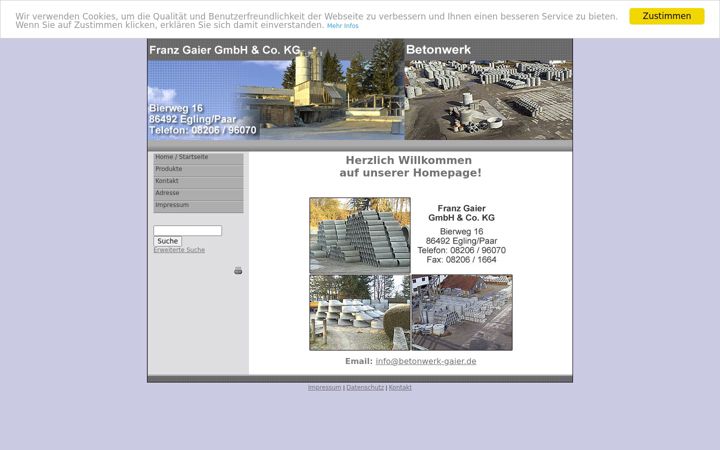Accept cookies with the Zustimmen button
The width and height of the screenshot is (720, 450).
tap(666, 16)
